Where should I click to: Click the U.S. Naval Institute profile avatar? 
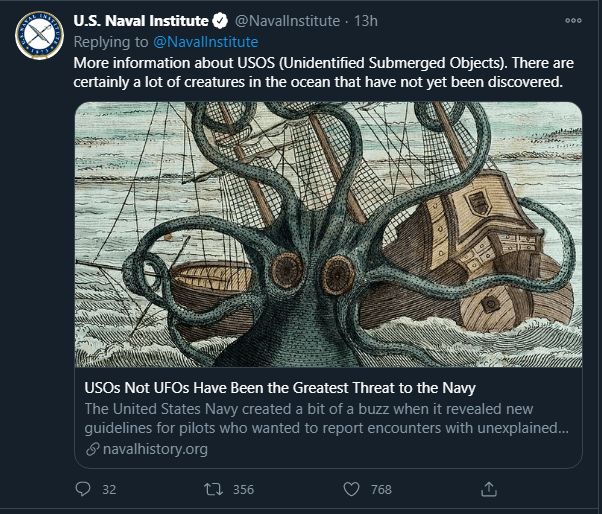coord(39,35)
